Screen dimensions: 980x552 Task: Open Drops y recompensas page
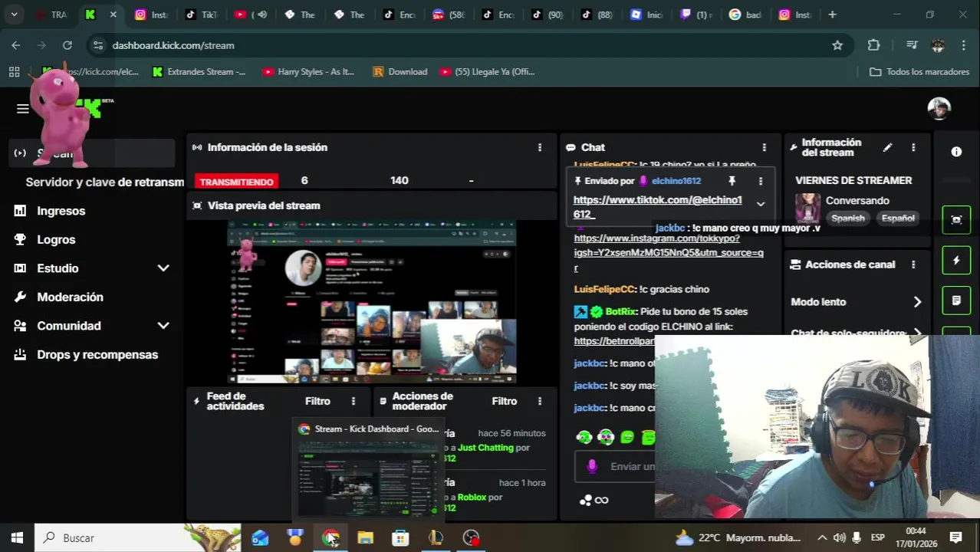point(97,355)
